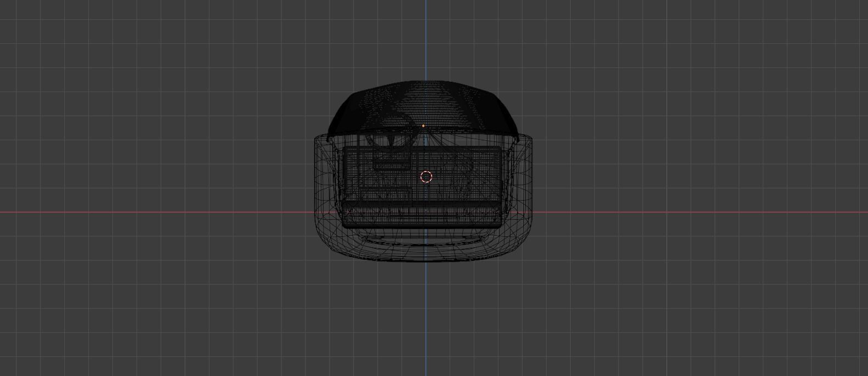Click the red-white 3D cursor ring
Image resolution: width=868 pixels, height=376 pixels.
[x=426, y=176]
